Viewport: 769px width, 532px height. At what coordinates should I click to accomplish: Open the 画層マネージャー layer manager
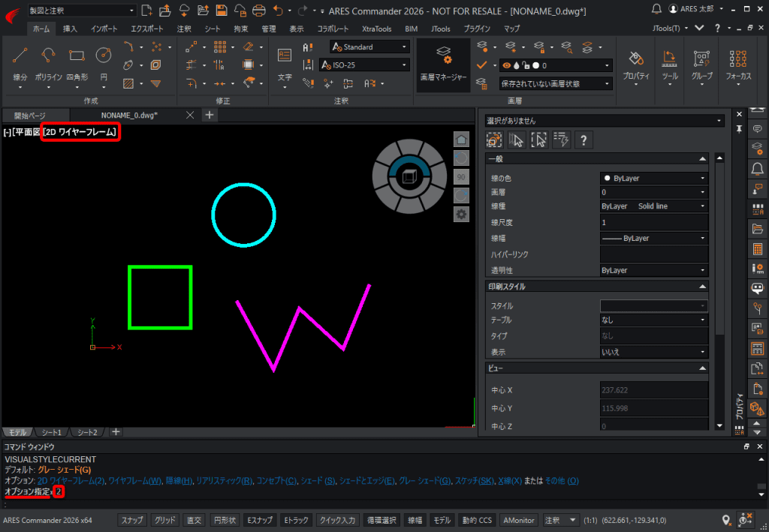pyautogui.click(x=443, y=62)
